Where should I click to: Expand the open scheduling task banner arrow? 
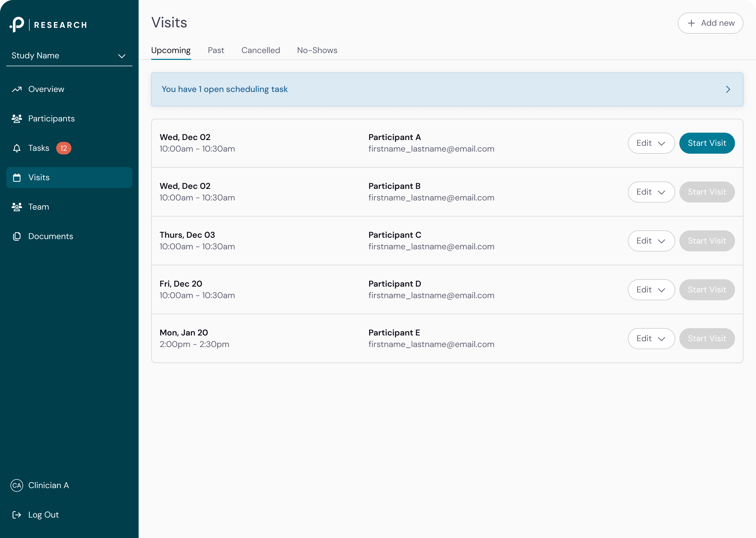[728, 89]
